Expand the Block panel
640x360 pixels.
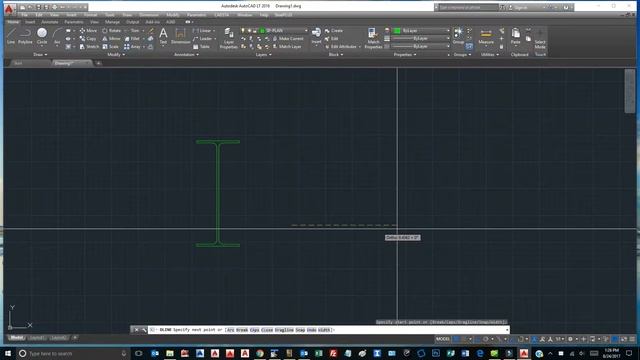[336, 54]
